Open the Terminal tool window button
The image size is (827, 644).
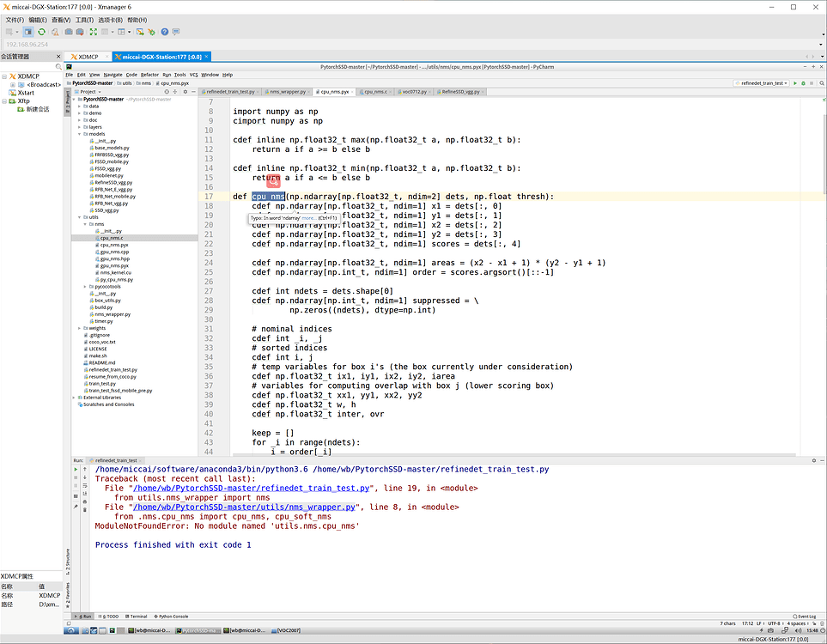tap(141, 616)
